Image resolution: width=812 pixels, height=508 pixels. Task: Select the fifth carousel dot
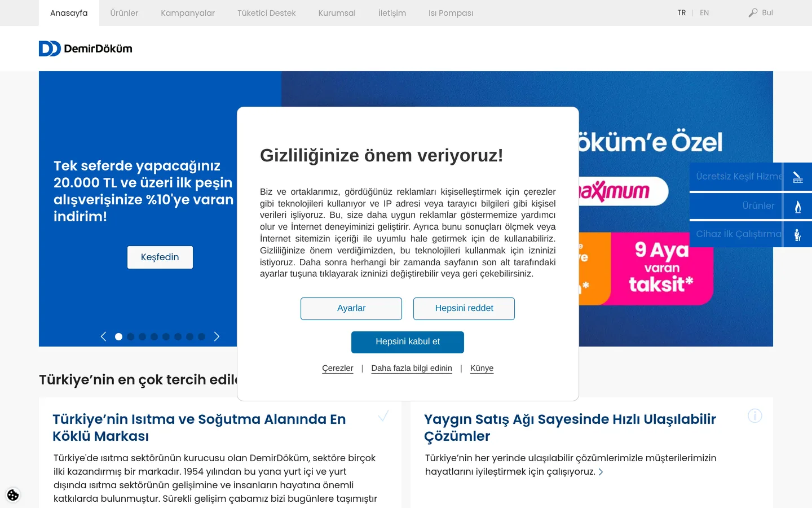point(166,336)
